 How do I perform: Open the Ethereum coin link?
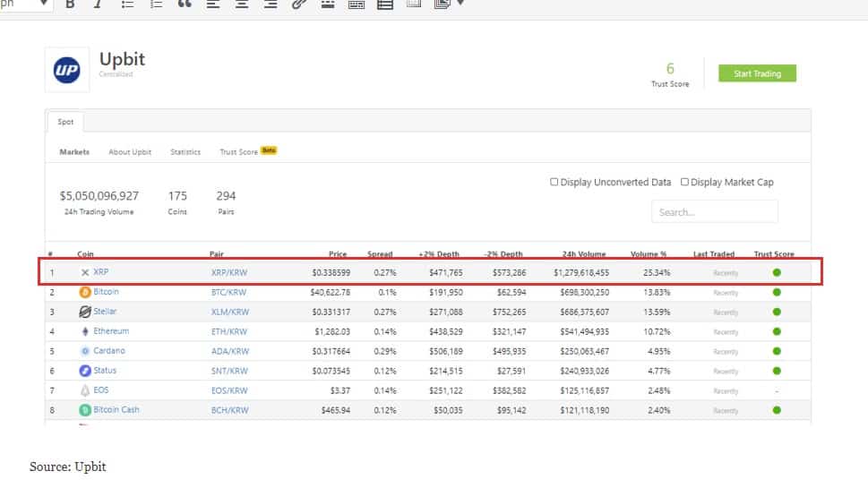[x=111, y=331]
